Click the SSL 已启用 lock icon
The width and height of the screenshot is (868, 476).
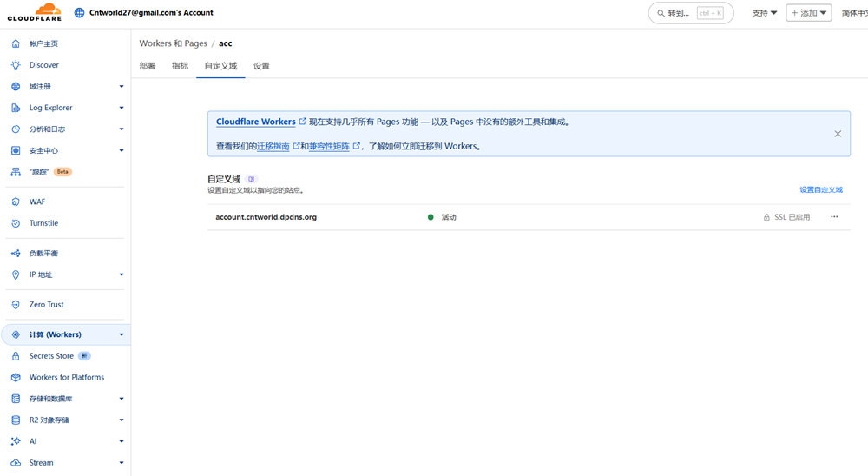766,217
